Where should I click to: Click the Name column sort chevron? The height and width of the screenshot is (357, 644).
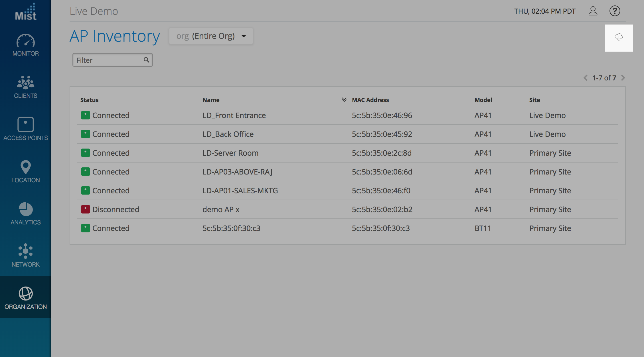pyautogui.click(x=344, y=100)
